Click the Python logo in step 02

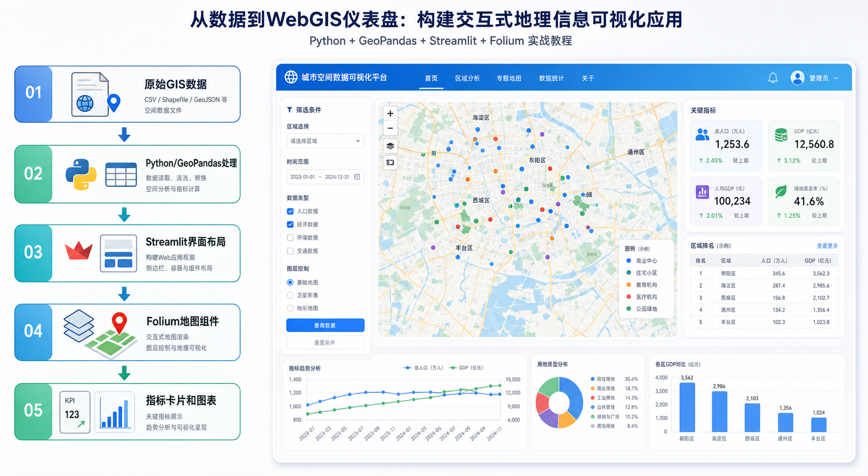pyautogui.click(x=81, y=174)
